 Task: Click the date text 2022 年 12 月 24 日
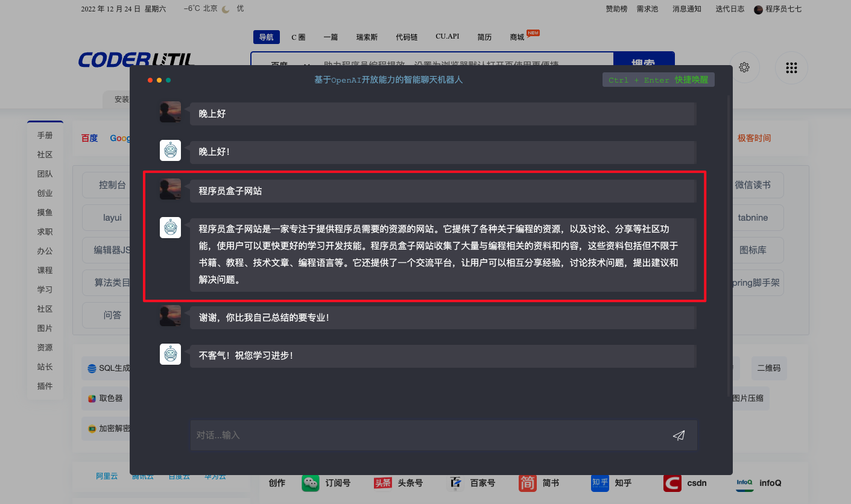(x=110, y=9)
